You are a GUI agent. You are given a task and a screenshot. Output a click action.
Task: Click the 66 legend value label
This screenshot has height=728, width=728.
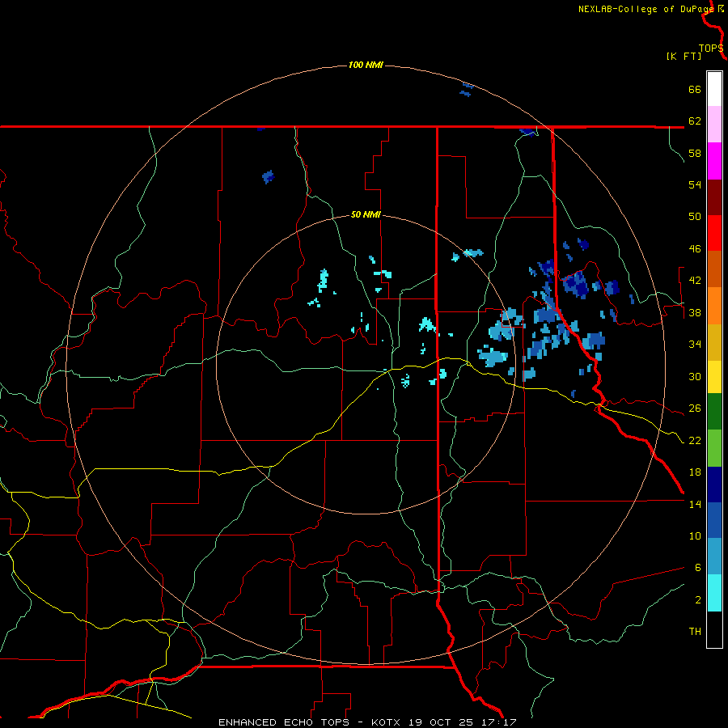pos(695,89)
